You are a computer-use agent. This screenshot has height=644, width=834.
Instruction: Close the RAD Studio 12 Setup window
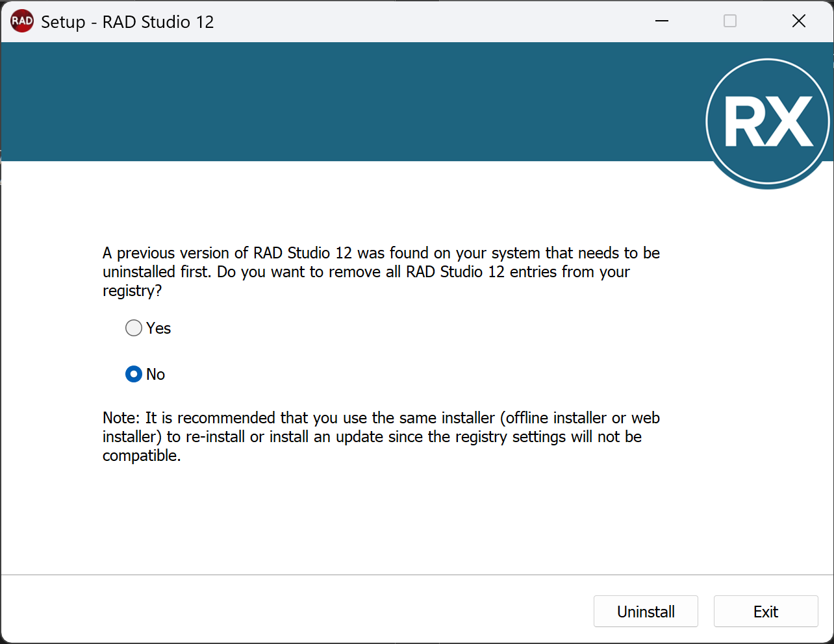click(799, 21)
